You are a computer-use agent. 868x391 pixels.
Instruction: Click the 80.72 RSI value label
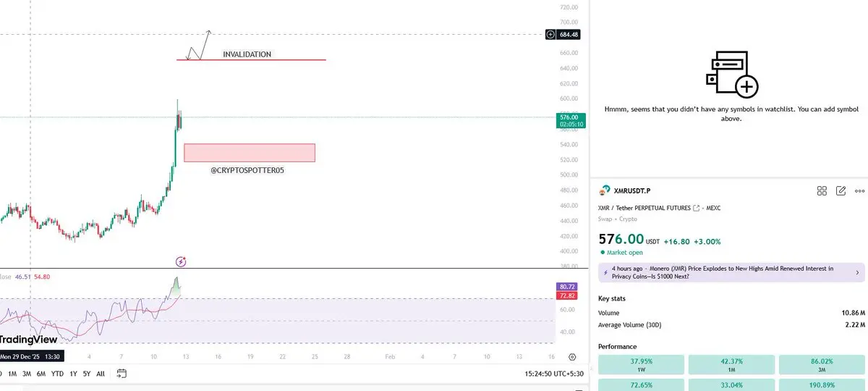tap(568, 287)
